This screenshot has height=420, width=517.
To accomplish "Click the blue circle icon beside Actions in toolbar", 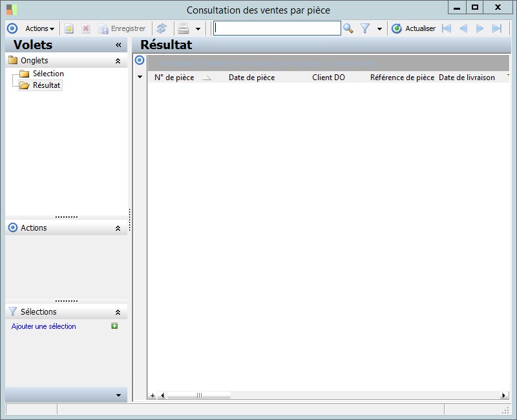I will click(x=12, y=28).
